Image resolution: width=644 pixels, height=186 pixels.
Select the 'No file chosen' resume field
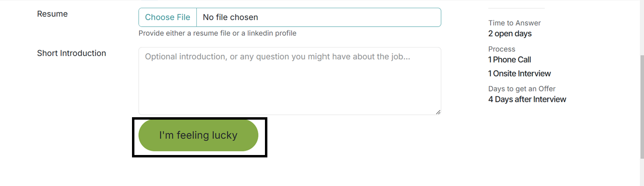pos(319,17)
